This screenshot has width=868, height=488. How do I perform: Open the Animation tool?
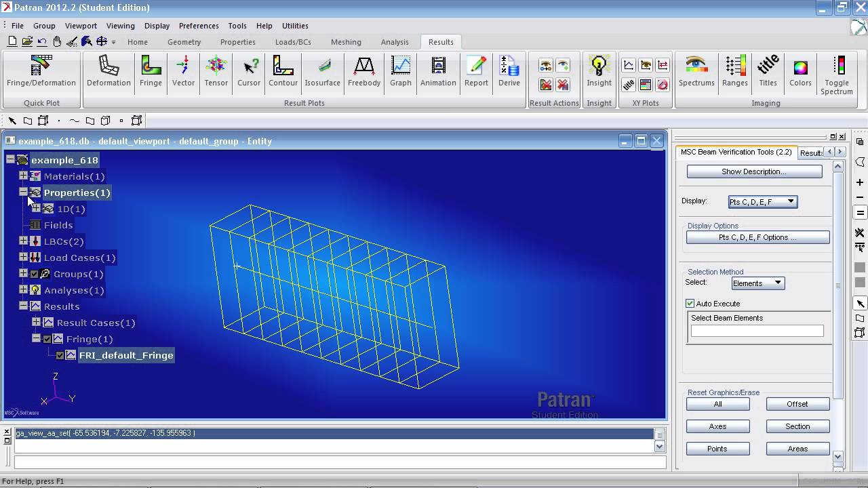pyautogui.click(x=438, y=72)
